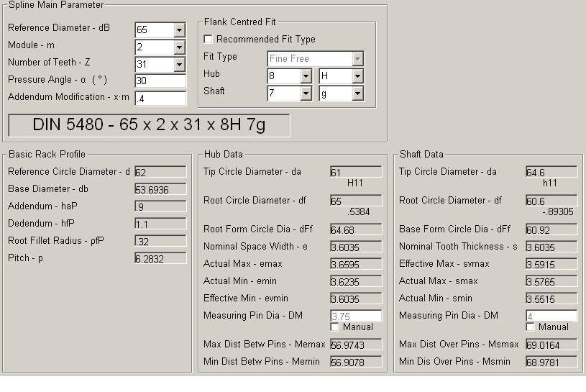Image resolution: width=586 pixels, height=392 pixels.
Task: Select Hub Root Circle Diameter value 65
Action: pos(356,201)
